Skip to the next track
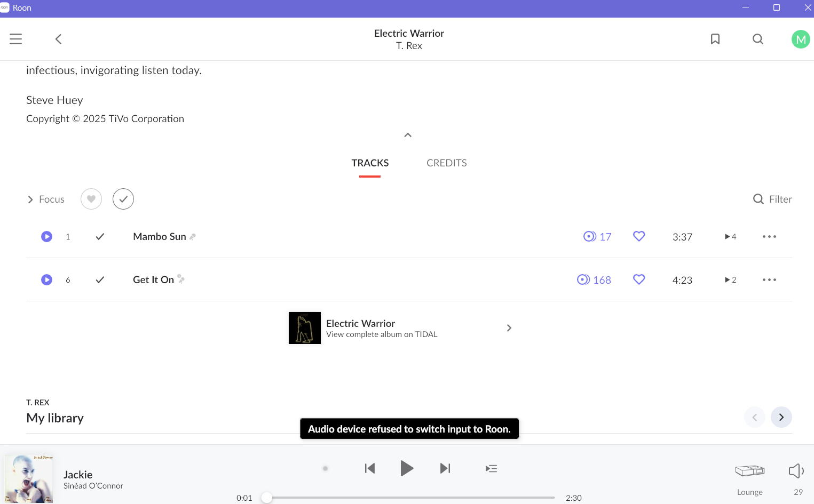The image size is (814, 504). 445,468
